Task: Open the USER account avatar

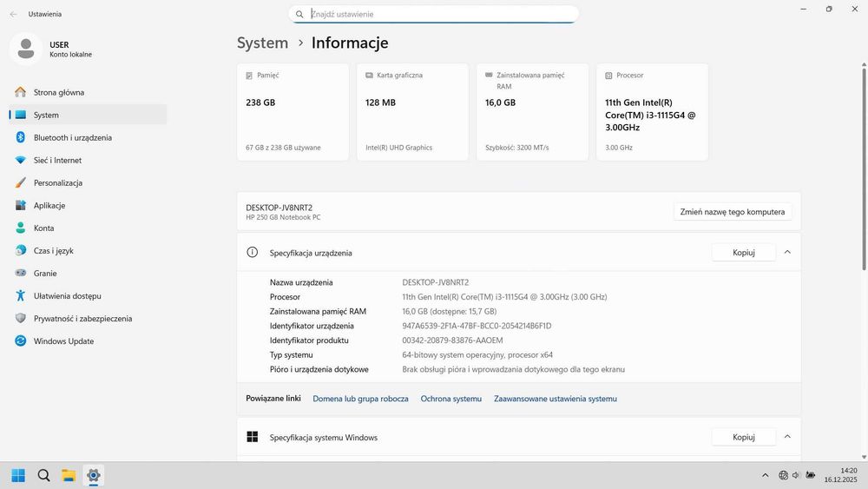Action: pyautogui.click(x=25, y=49)
